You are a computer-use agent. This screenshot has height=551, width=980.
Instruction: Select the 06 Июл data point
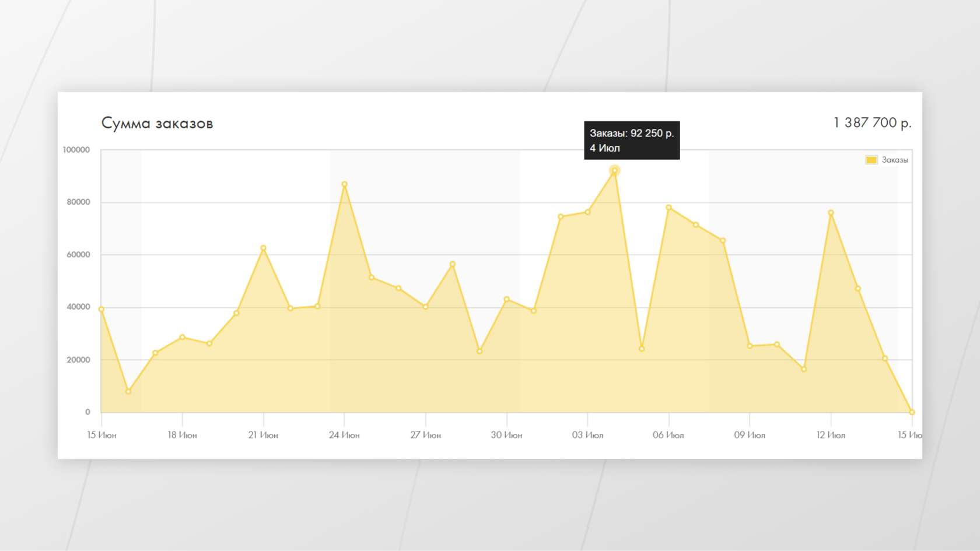pyautogui.click(x=668, y=208)
